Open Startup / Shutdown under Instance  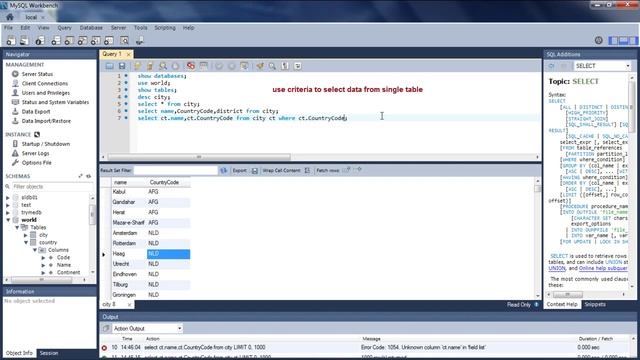(x=46, y=144)
